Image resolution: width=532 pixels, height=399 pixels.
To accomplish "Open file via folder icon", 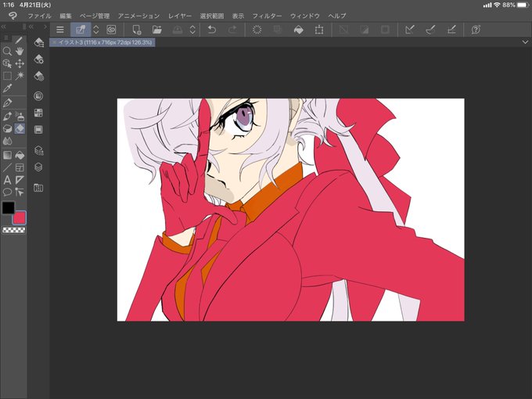I will (x=156, y=30).
